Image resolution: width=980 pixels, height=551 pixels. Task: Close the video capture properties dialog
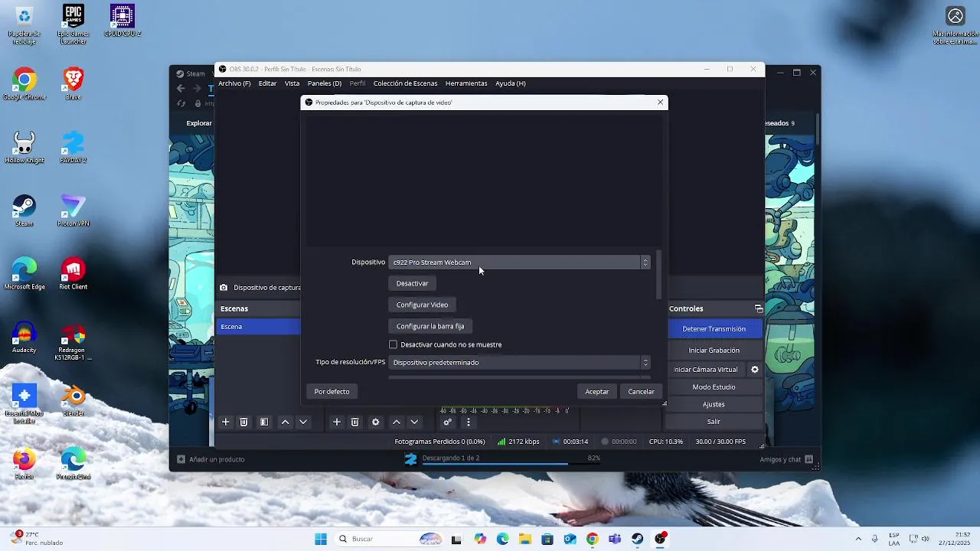pos(660,103)
